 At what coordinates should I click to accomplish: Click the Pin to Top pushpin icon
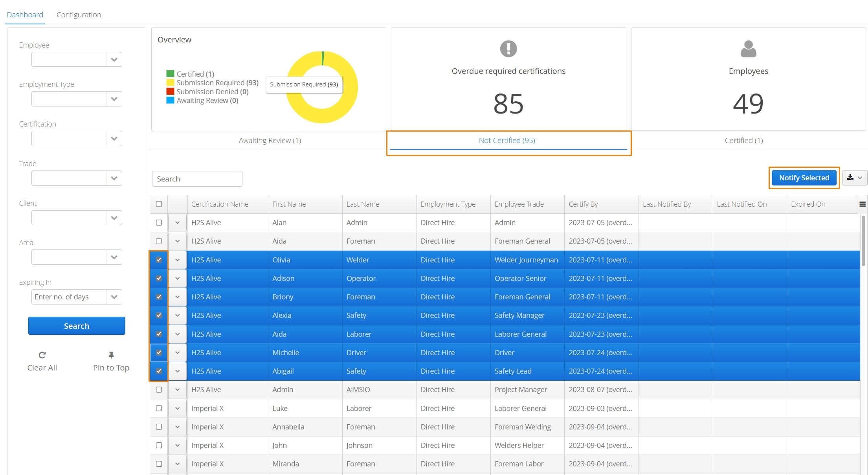click(111, 355)
